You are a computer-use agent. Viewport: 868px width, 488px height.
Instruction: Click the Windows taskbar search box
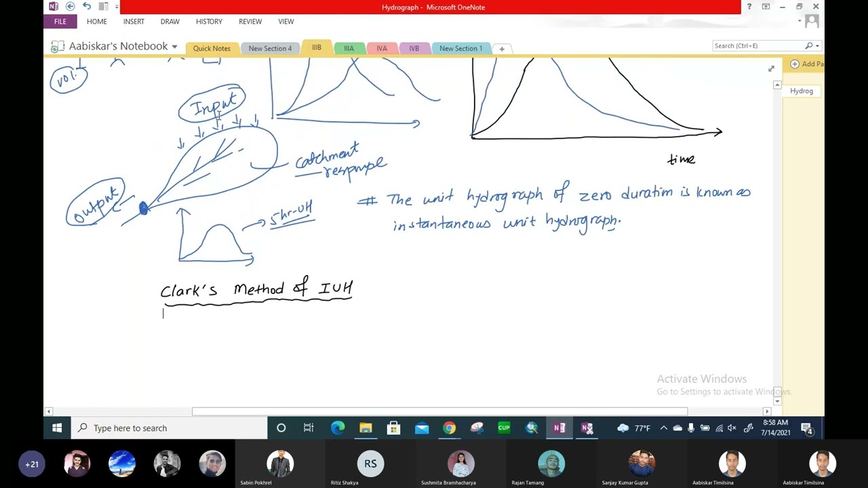point(170,428)
